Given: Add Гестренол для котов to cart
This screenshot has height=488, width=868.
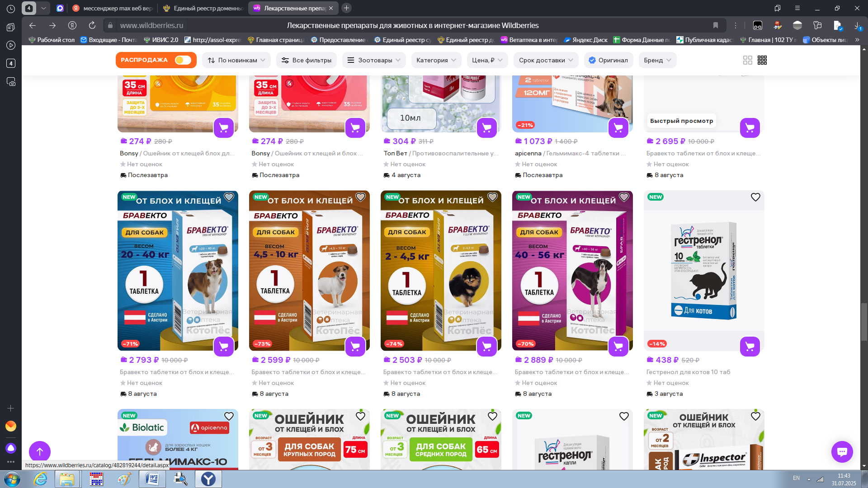Looking at the screenshot, I should pyautogui.click(x=750, y=347).
